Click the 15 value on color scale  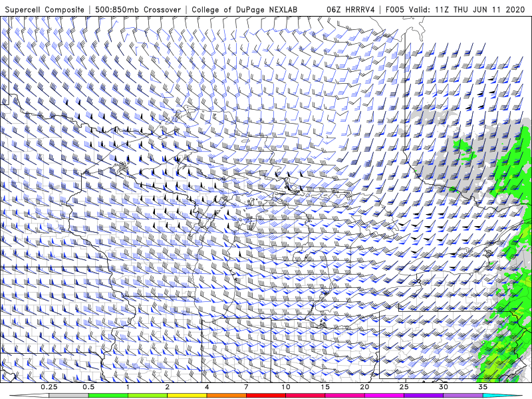(325, 387)
